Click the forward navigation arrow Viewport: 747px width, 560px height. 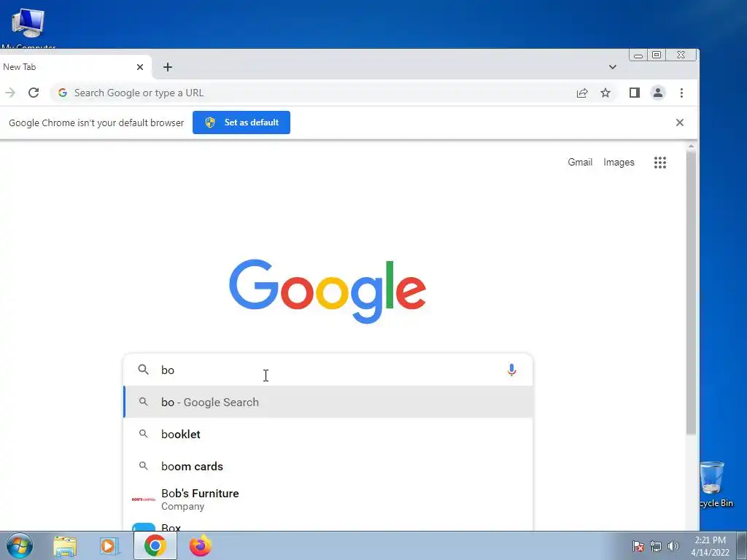[10, 93]
